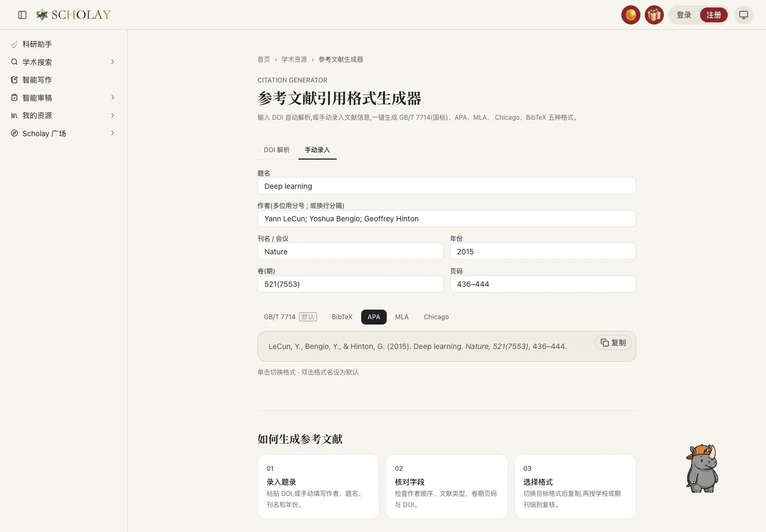Click the orange coin icon
Image resolution: width=766 pixels, height=532 pixels.
point(631,15)
